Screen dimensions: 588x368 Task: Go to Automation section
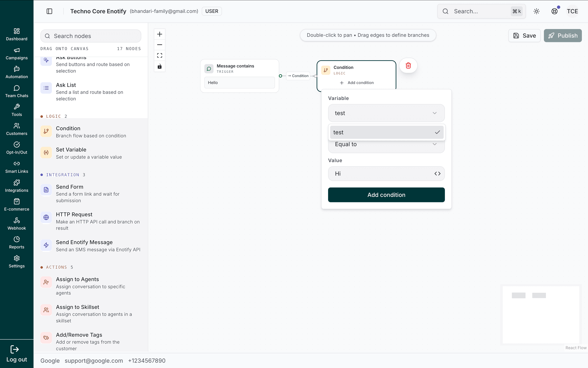pos(17,72)
